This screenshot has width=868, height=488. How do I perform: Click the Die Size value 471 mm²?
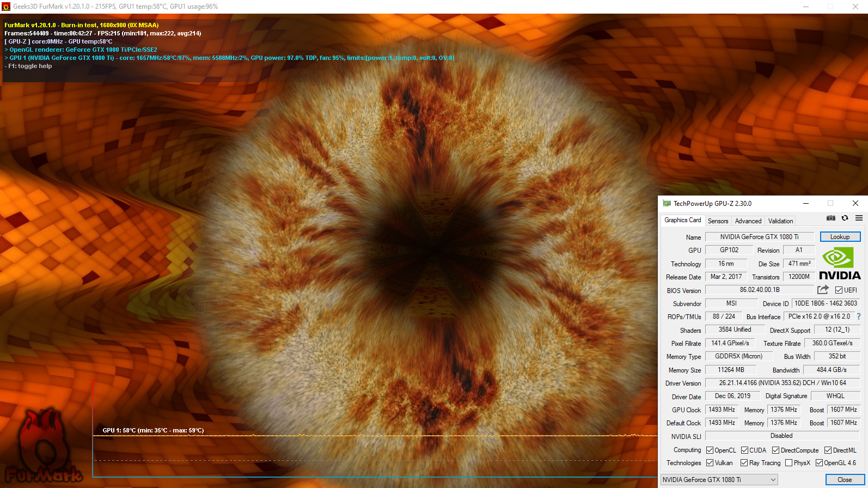[799, 264]
